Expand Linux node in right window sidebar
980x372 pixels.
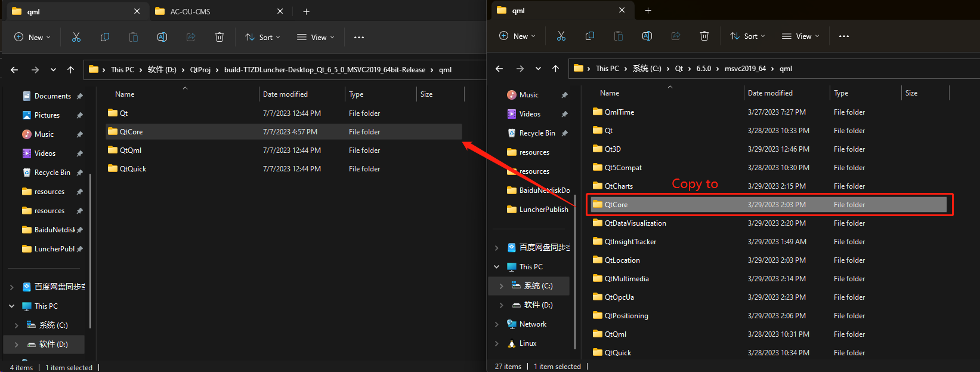(x=497, y=343)
